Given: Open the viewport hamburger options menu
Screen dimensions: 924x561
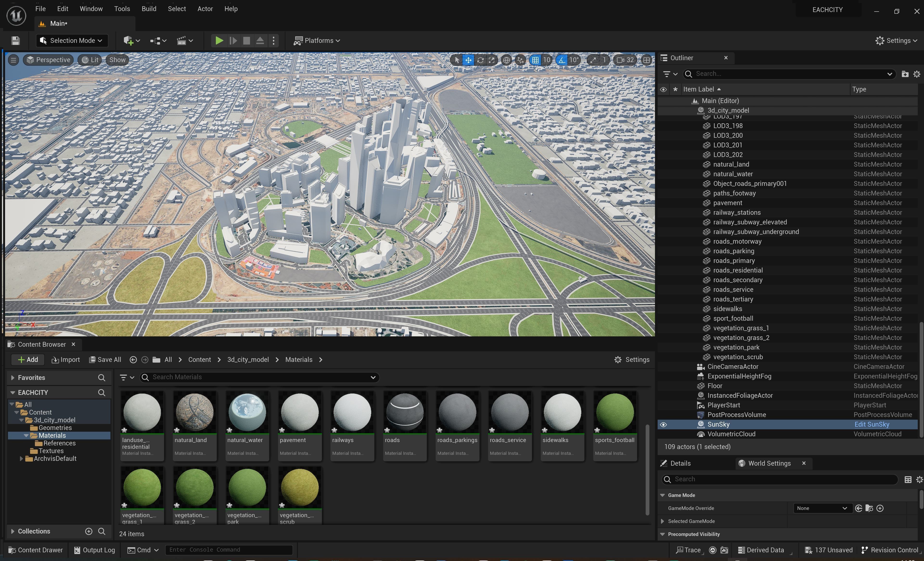Looking at the screenshot, I should [x=13, y=60].
